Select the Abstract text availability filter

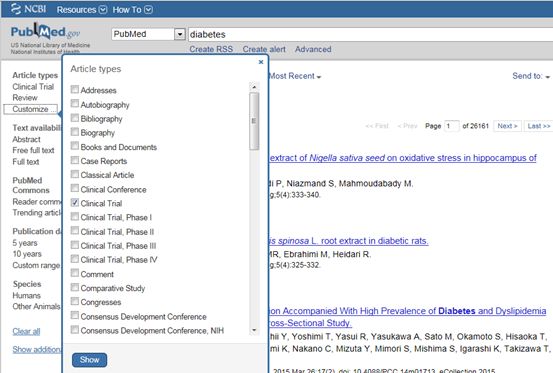(x=26, y=139)
